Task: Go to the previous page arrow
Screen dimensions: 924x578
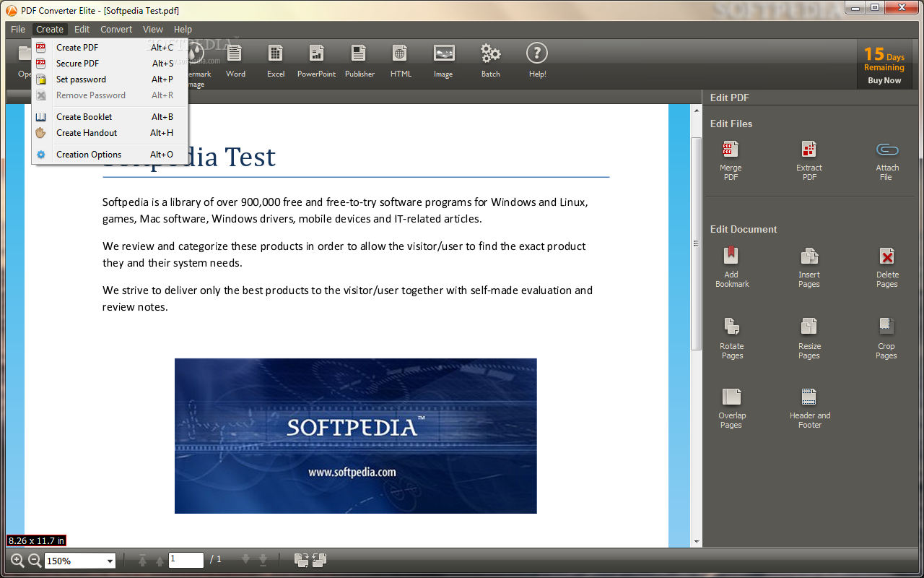Action: pyautogui.click(x=160, y=561)
